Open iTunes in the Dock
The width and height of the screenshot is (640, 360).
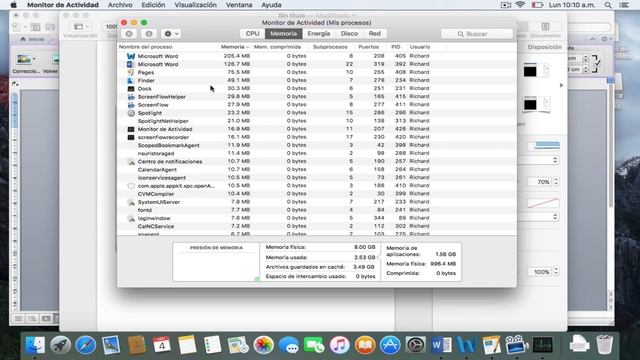coord(340,345)
